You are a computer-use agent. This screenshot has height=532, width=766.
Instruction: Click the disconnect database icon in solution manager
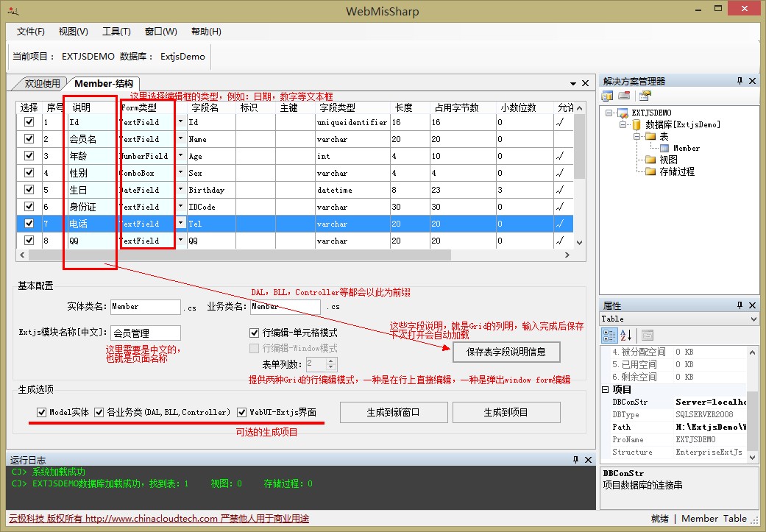tap(623, 96)
